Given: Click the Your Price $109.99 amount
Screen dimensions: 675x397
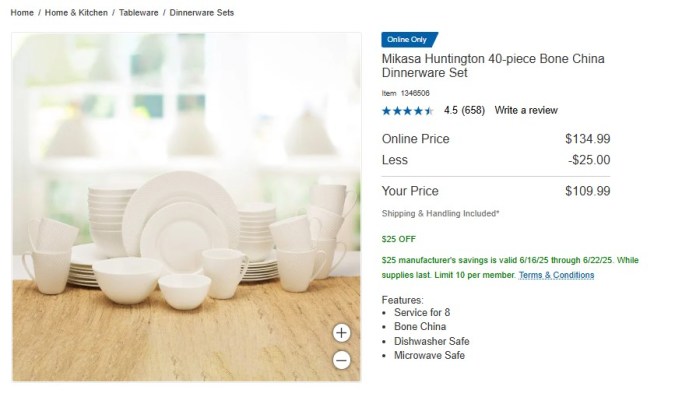Looking at the screenshot, I should (x=588, y=191).
